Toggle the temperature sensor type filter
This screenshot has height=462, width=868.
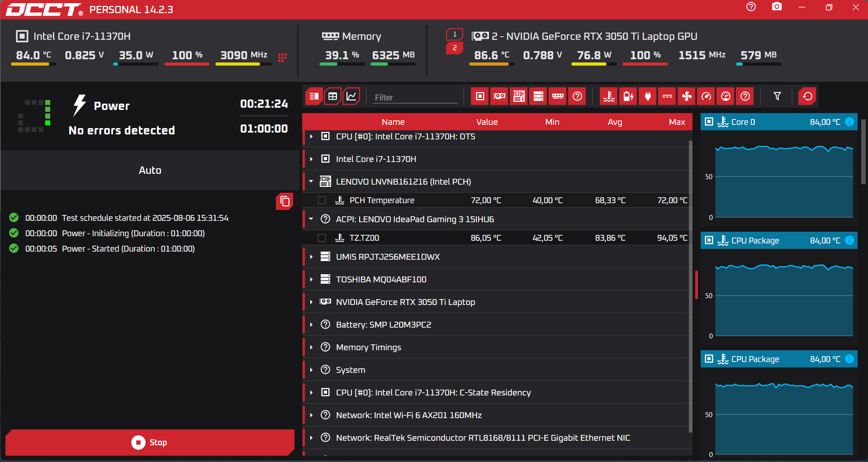click(x=609, y=96)
